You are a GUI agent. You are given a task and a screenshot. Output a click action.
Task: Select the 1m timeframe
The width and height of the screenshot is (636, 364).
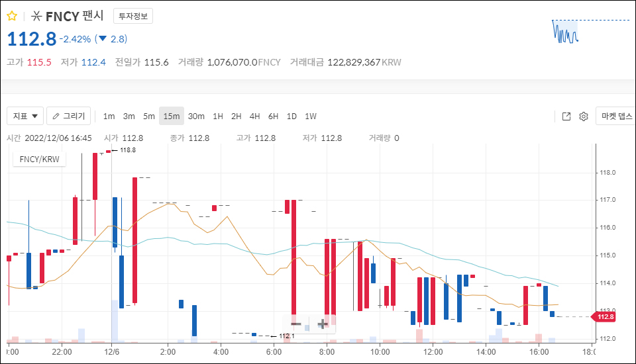click(109, 116)
